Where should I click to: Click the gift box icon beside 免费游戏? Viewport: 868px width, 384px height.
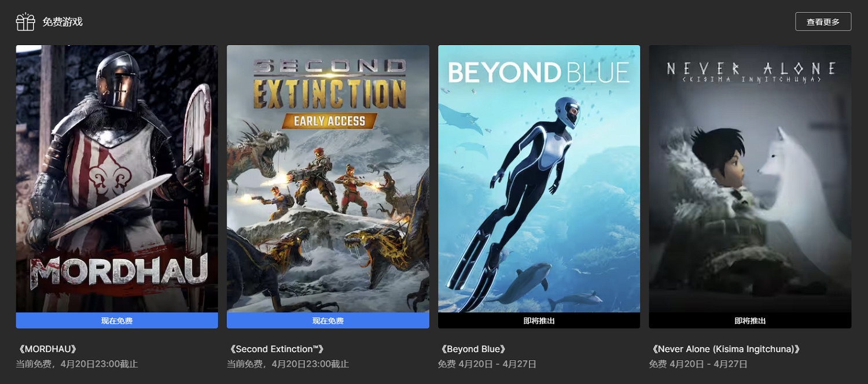[x=25, y=21]
